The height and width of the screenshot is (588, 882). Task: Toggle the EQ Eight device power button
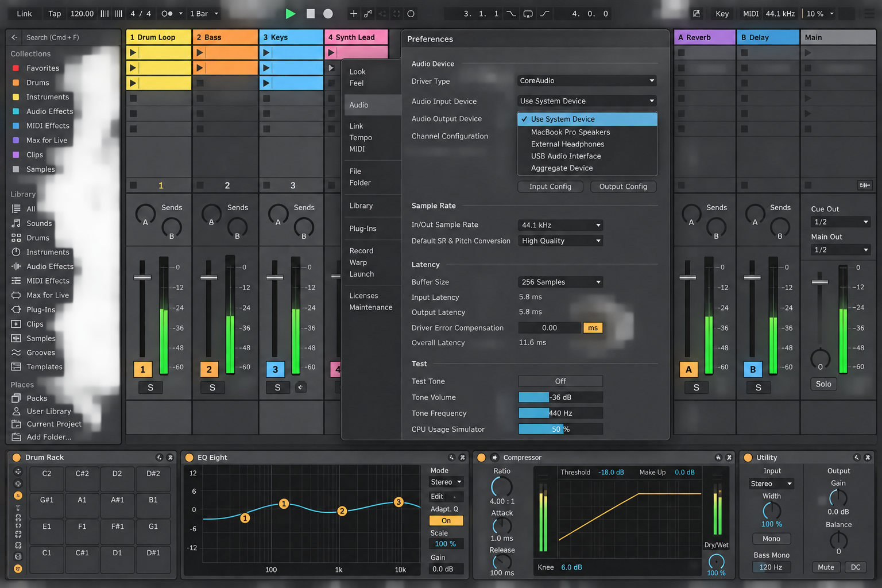188,458
